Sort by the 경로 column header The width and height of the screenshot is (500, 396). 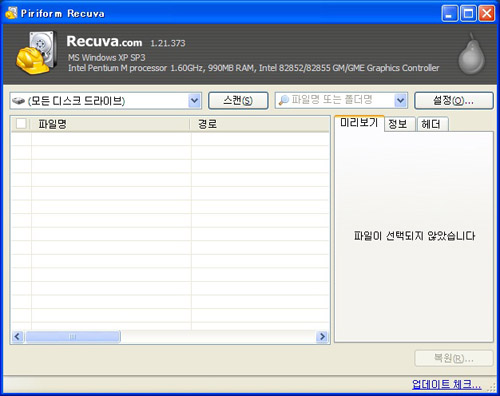click(260, 124)
